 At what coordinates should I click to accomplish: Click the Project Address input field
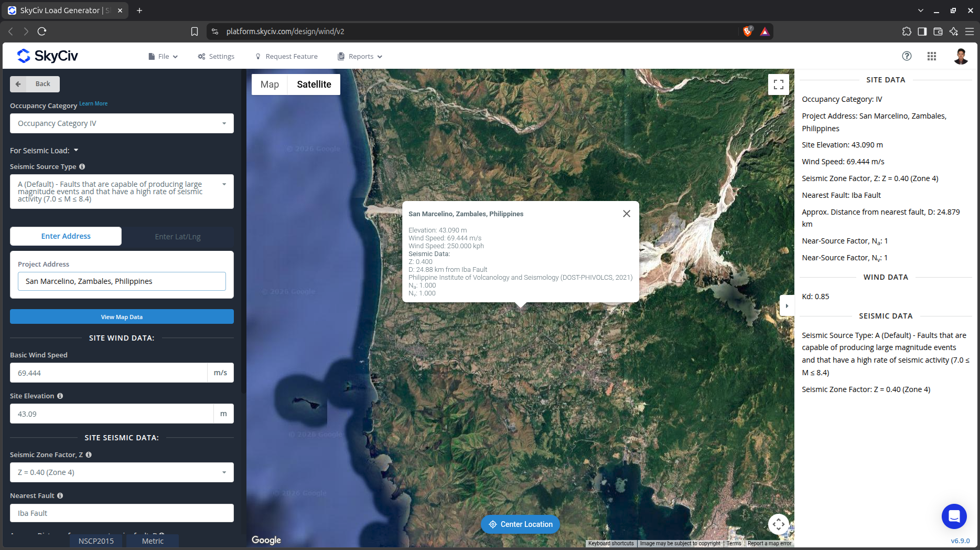point(122,281)
